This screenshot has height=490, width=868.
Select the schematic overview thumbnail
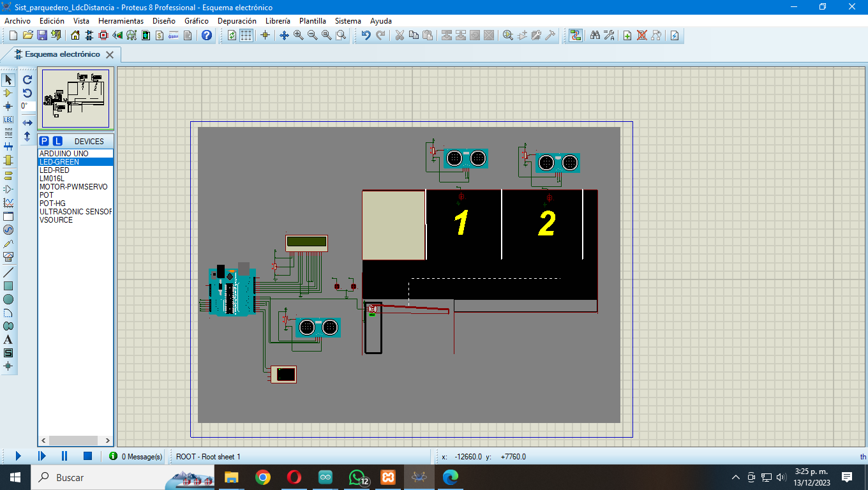pos(75,98)
